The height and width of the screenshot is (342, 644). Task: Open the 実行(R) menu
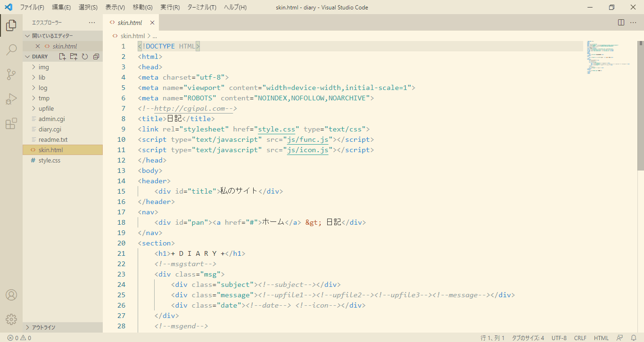[170, 8]
